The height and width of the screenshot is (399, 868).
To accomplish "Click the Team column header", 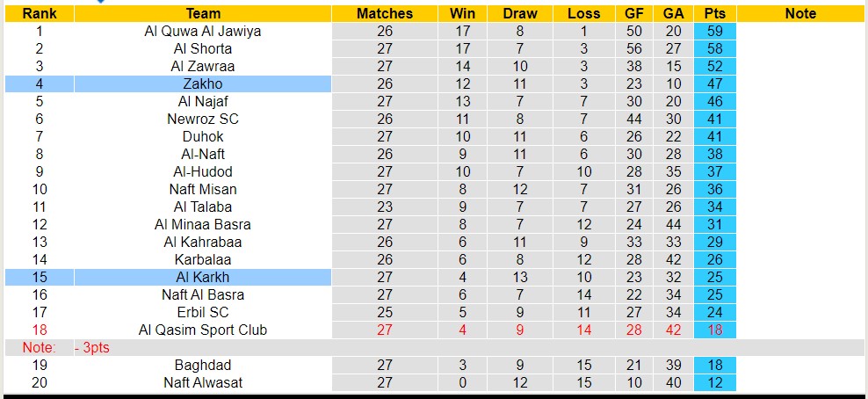I will (203, 13).
